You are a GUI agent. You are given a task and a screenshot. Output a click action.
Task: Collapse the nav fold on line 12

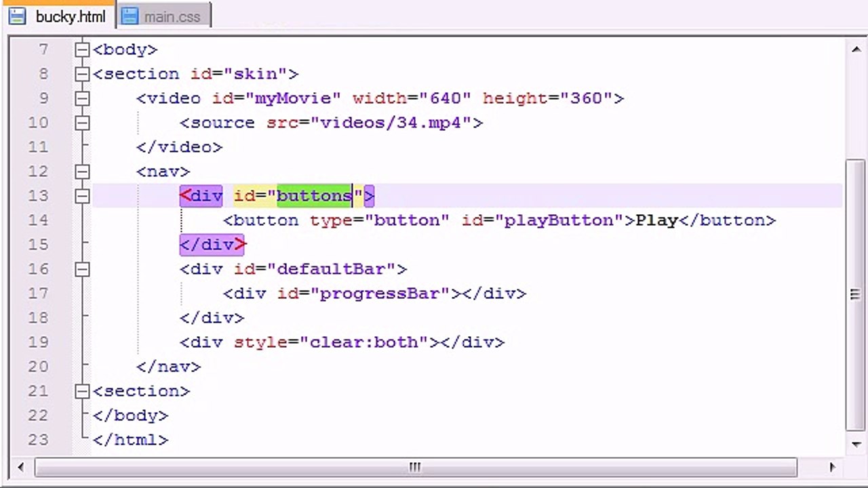click(82, 171)
